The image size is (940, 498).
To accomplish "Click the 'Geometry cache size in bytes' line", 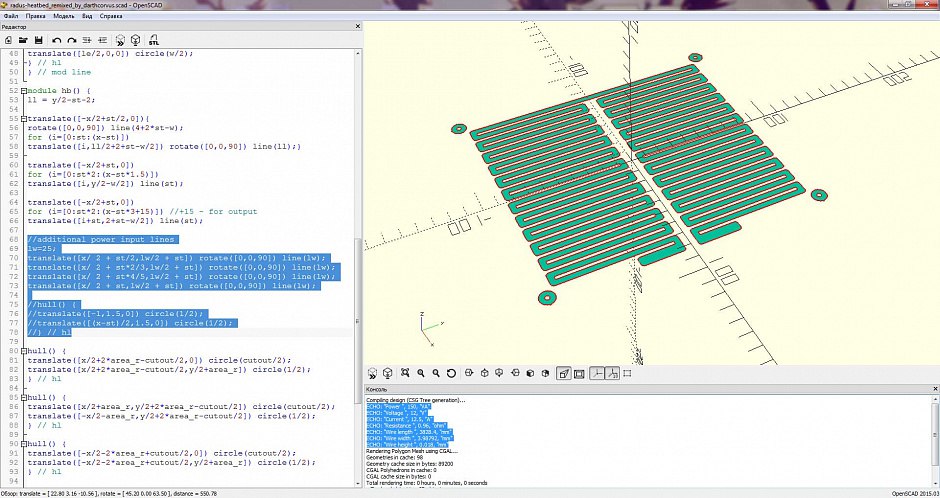I will (x=409, y=463).
